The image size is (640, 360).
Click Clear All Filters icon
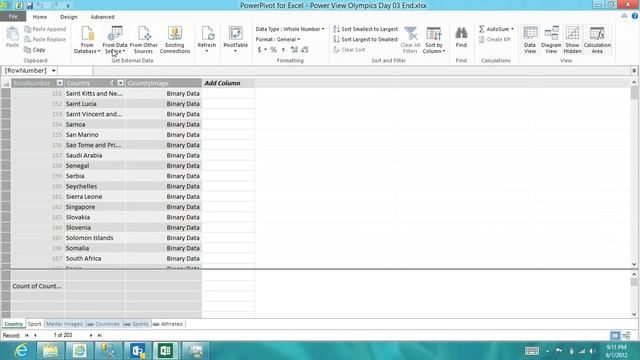click(410, 40)
